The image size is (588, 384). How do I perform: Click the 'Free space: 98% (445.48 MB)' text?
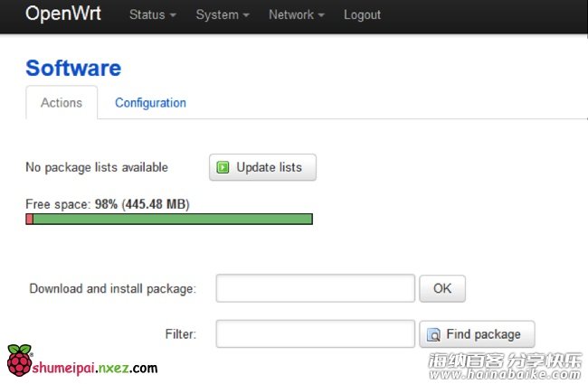tap(108, 204)
